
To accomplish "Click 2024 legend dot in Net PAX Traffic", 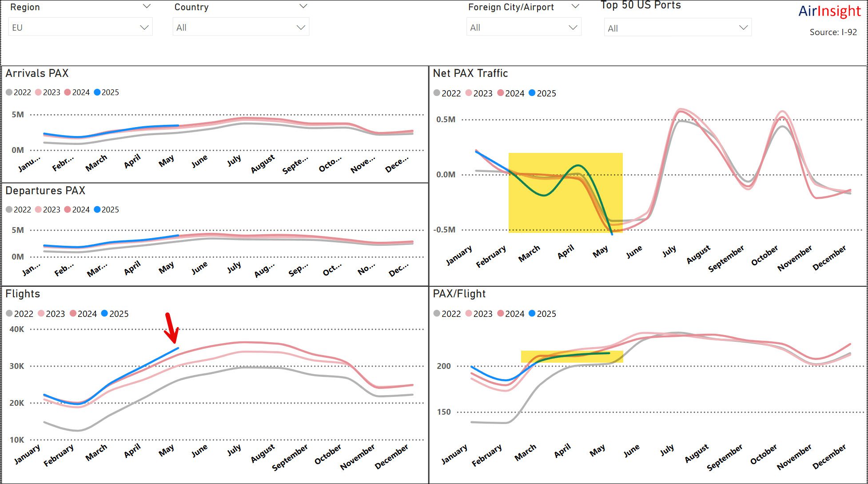I will coord(501,93).
